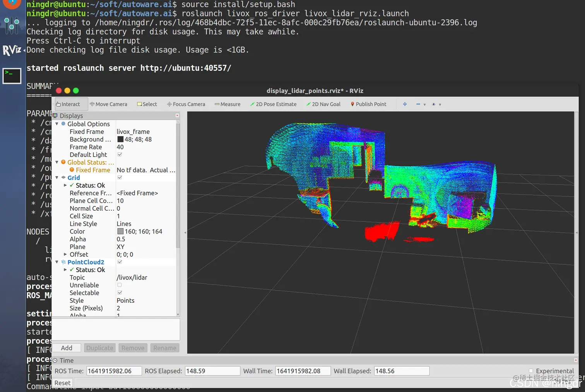
Task: Click the Wall Time field
Action: click(303, 371)
